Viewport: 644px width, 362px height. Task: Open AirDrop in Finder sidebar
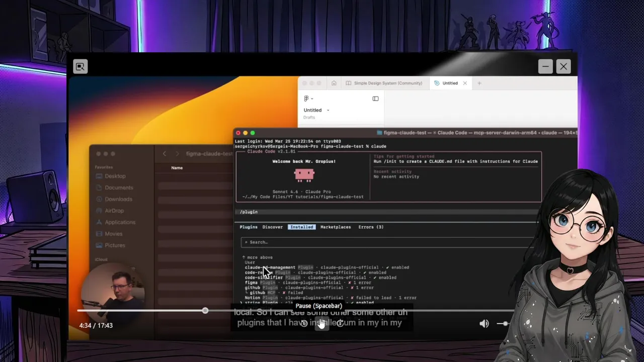(x=110, y=211)
